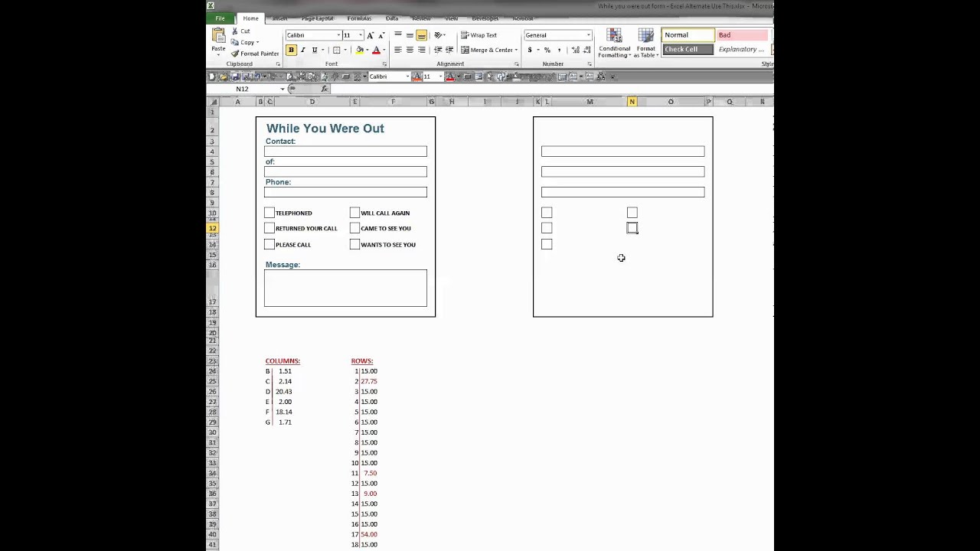Turn on Wrap Text
Viewport: 980px width, 551px height.
tap(479, 35)
